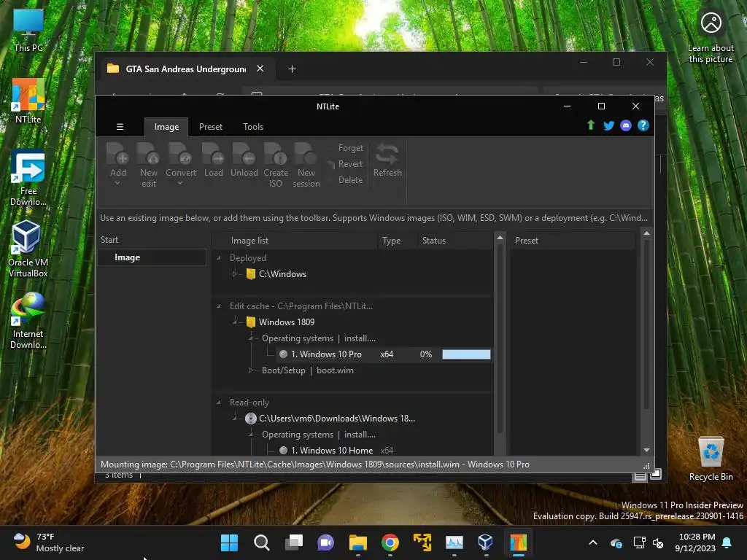The width and height of the screenshot is (747, 560).
Task: Open the Recycle Bin desktop icon
Action: point(711,458)
